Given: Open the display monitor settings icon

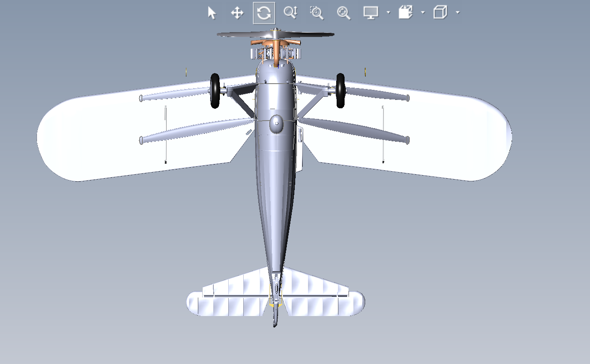Looking at the screenshot, I should point(371,12).
